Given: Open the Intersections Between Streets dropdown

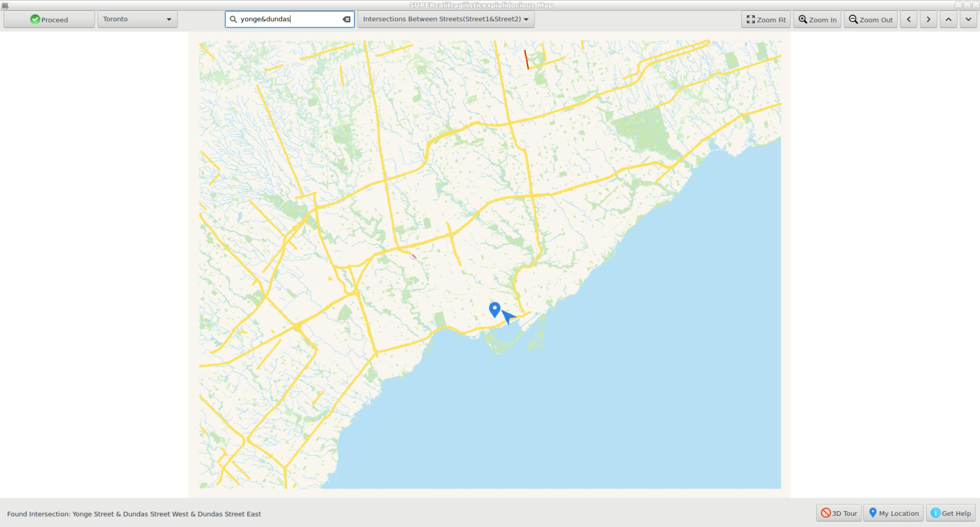Looking at the screenshot, I should [x=446, y=19].
